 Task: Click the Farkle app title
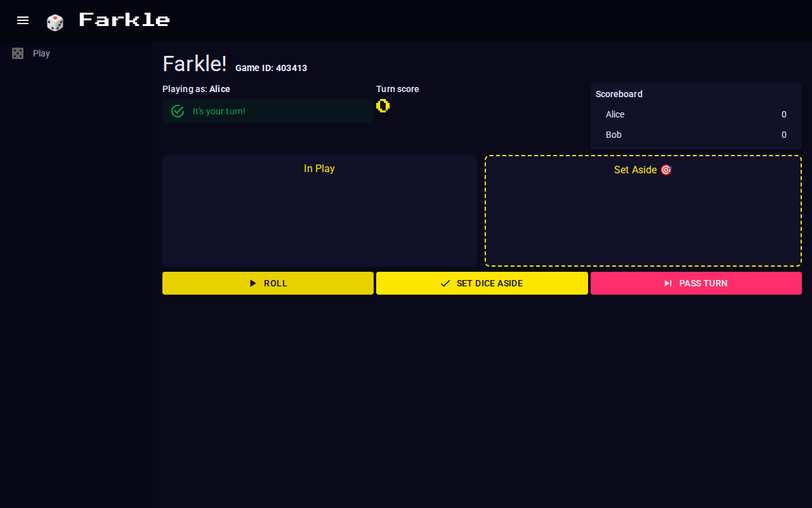(124, 20)
